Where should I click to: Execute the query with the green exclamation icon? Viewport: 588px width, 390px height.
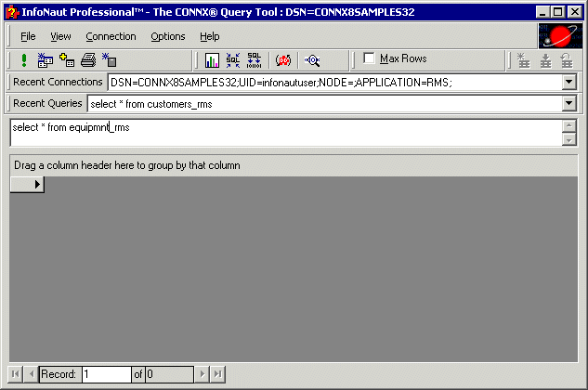point(24,60)
